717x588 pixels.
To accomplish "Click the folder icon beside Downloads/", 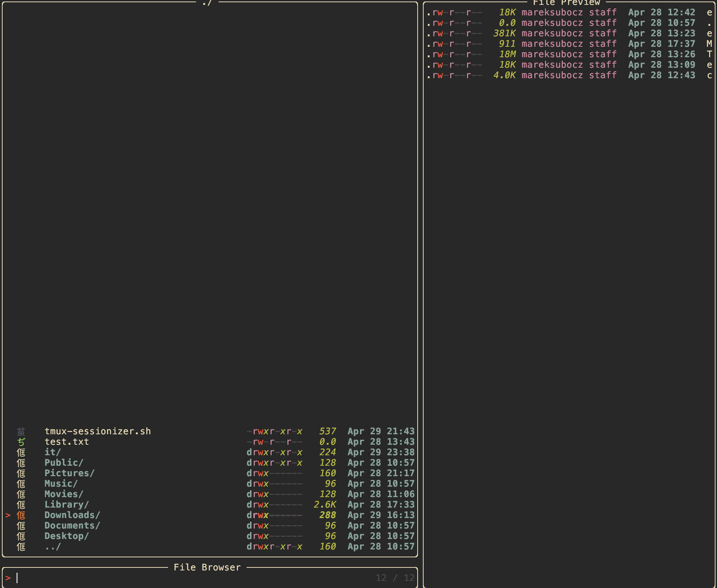I will click(x=21, y=515).
